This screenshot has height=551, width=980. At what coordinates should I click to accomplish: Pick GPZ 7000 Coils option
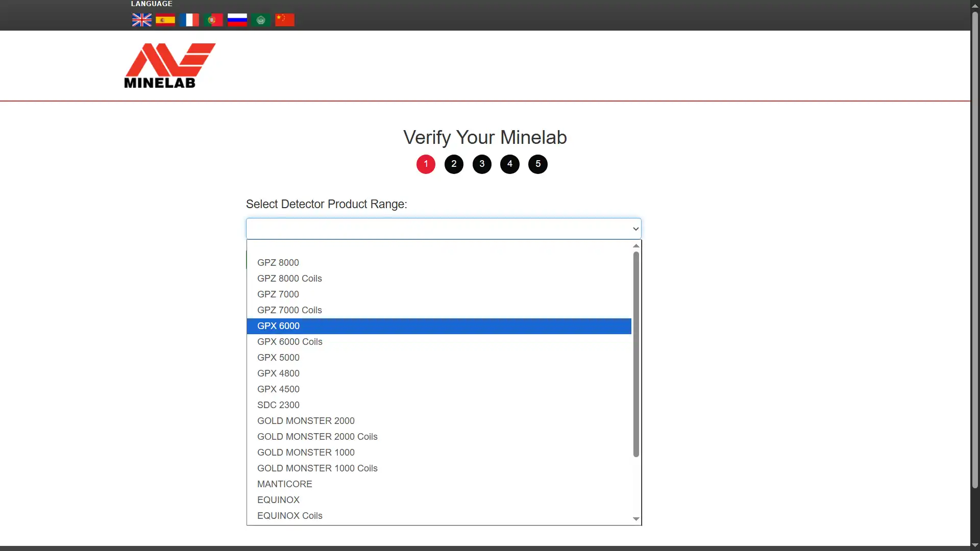(x=439, y=310)
